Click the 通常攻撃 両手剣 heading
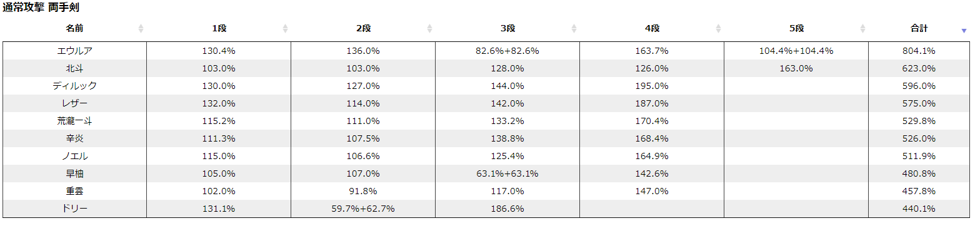 coord(41,8)
